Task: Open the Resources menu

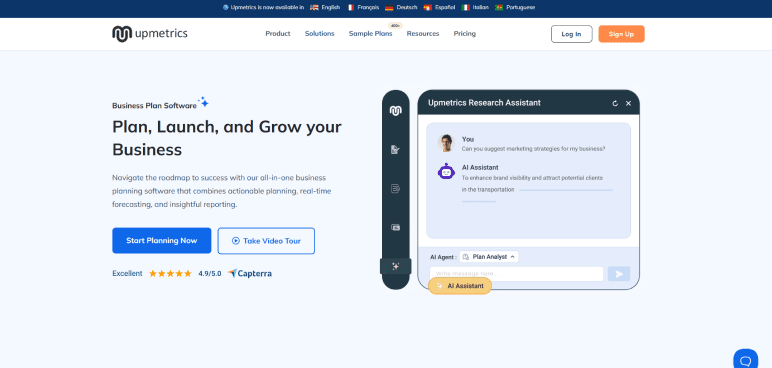Action: click(x=423, y=33)
